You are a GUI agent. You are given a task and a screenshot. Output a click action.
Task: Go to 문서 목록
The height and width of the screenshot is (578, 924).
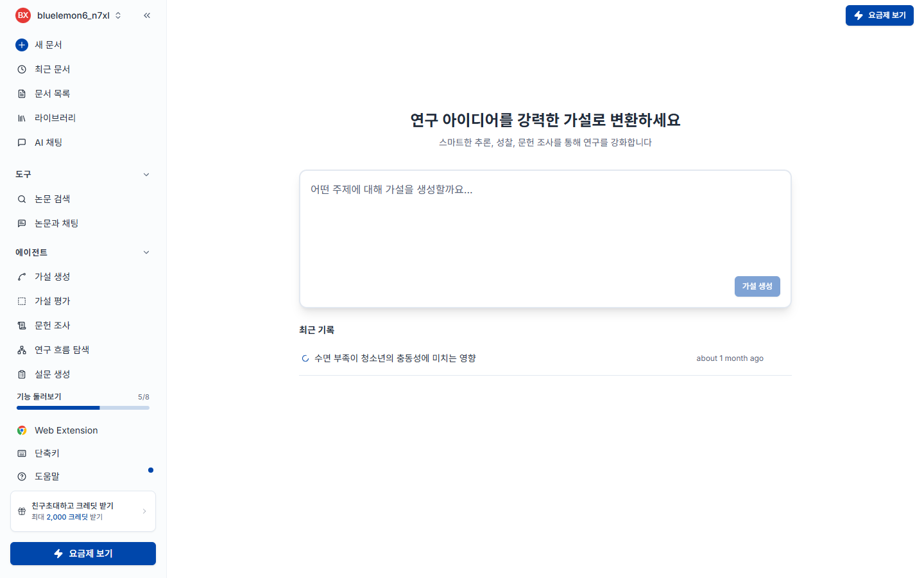(83, 94)
